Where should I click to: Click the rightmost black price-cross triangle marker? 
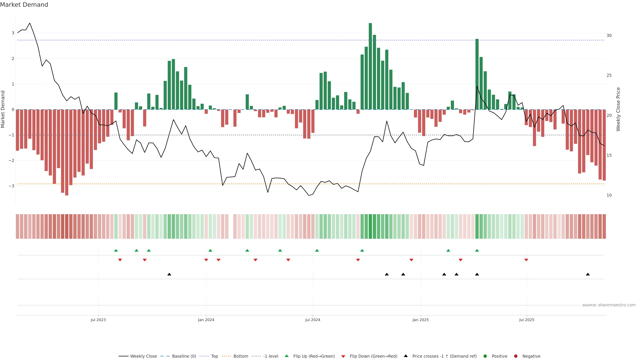point(588,274)
